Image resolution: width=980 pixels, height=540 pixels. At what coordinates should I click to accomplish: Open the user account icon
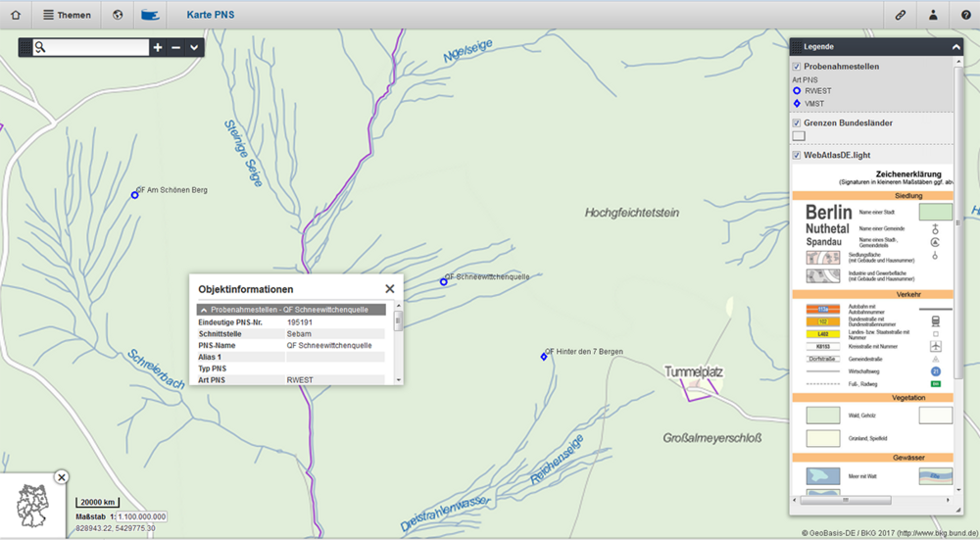click(933, 15)
